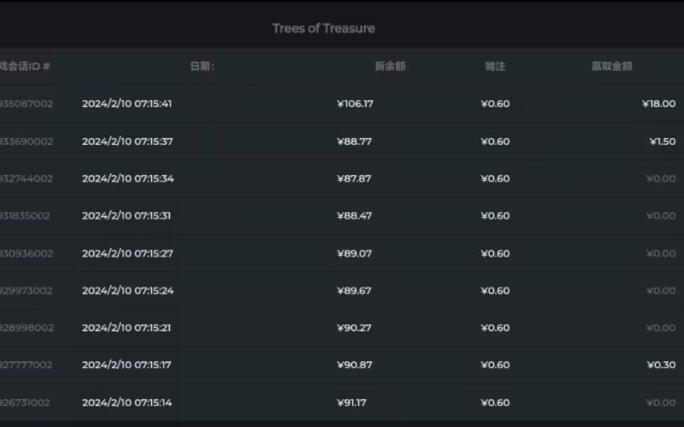The width and height of the screenshot is (684, 427).
Task: Select the row dated 2024/2/10 07:15:27
Action: [342, 253]
